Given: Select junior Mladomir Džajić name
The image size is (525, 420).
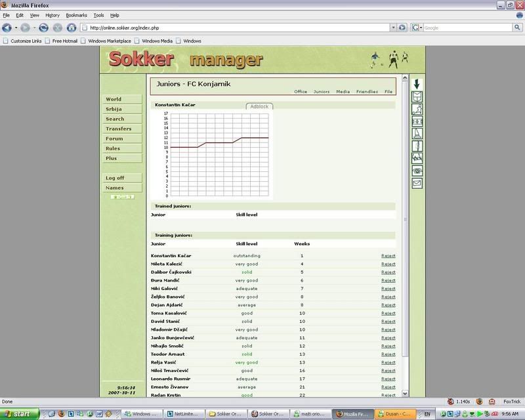Looking at the screenshot, I should point(169,329).
